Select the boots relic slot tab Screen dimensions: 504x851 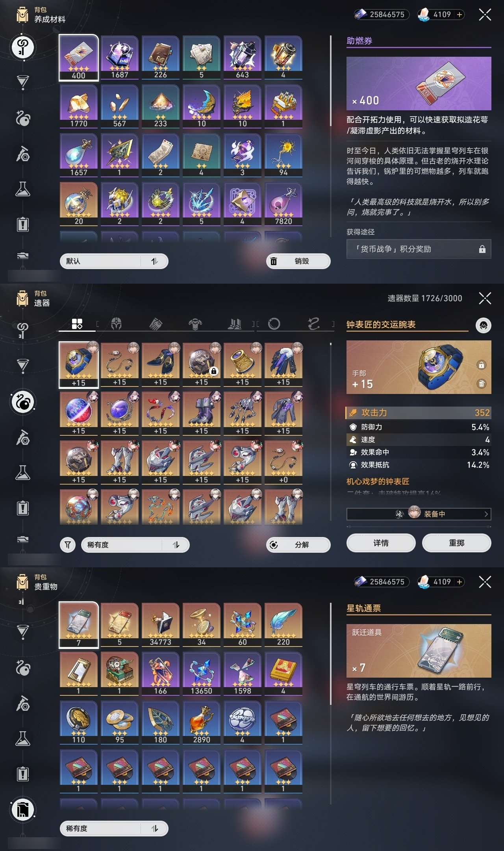click(x=235, y=324)
